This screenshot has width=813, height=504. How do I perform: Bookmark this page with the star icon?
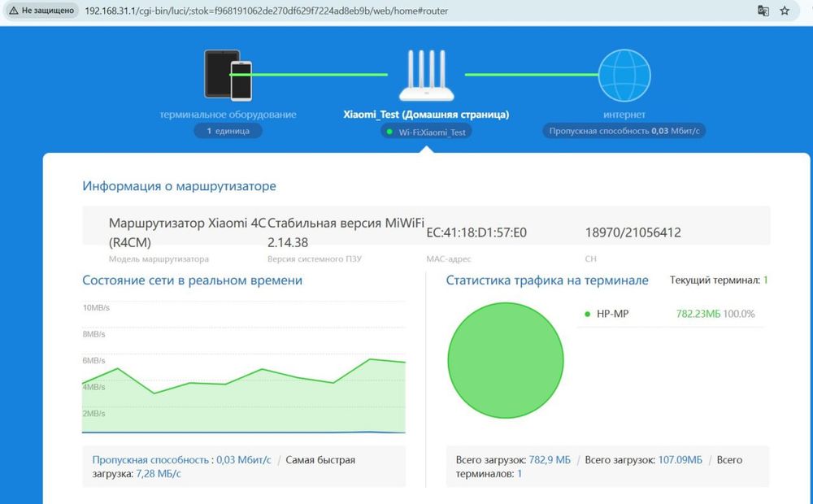[x=785, y=11]
